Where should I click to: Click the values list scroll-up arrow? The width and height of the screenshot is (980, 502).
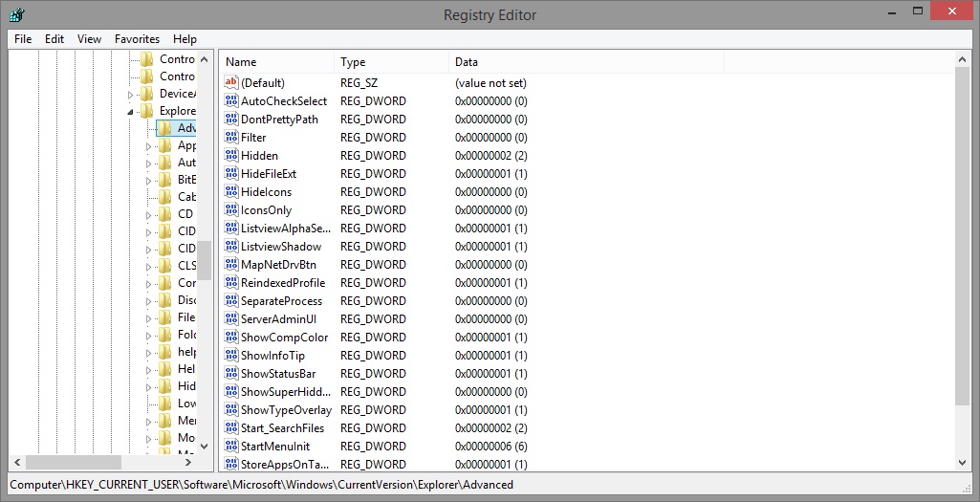click(x=963, y=60)
